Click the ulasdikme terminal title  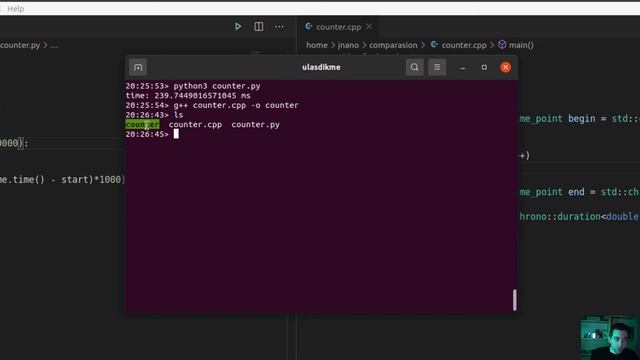(321, 67)
